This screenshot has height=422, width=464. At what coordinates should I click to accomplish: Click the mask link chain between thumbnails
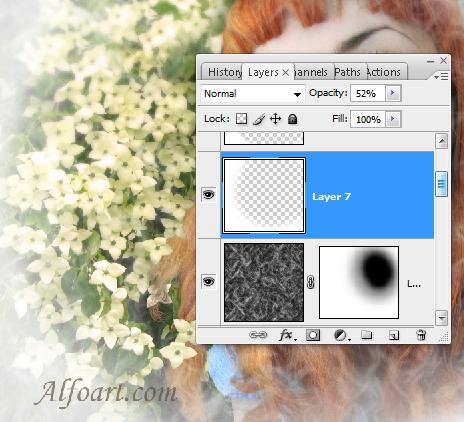pyautogui.click(x=311, y=282)
